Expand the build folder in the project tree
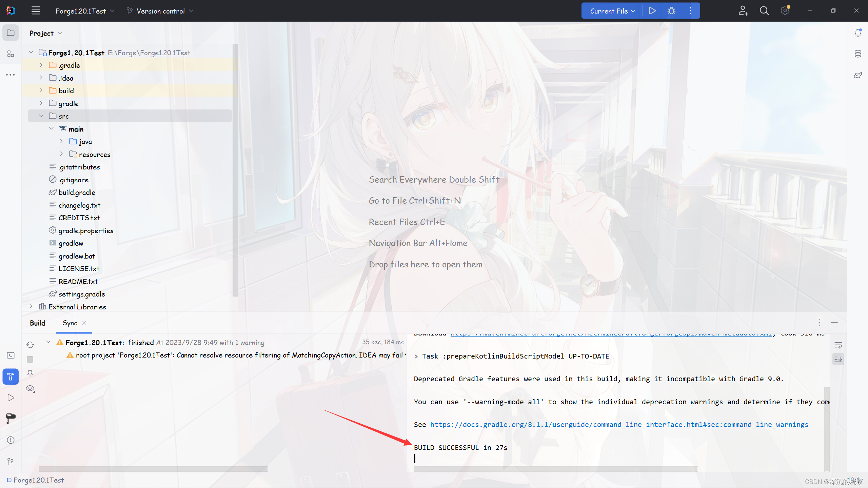868x488 pixels. tap(41, 90)
